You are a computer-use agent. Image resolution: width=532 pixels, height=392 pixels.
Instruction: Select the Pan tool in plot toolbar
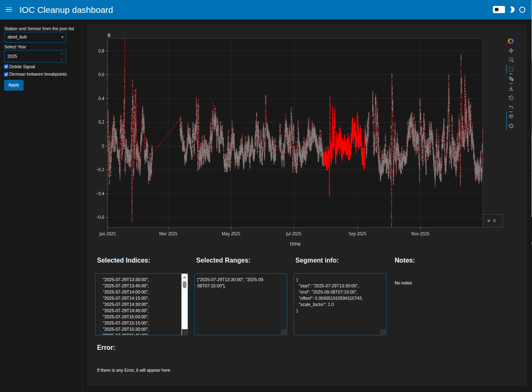[511, 50]
